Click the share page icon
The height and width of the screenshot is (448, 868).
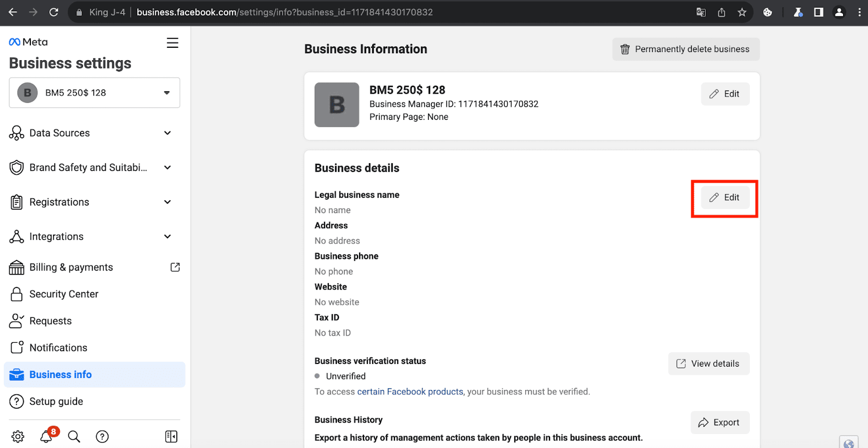pyautogui.click(x=722, y=12)
